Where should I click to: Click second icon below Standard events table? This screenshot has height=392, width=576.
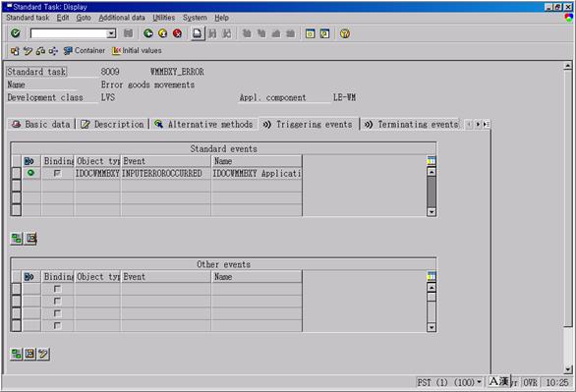(x=30, y=239)
